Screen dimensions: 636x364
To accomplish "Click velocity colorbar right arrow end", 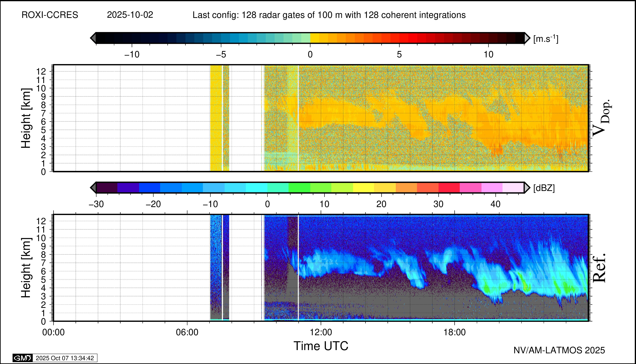I will 527,38.
